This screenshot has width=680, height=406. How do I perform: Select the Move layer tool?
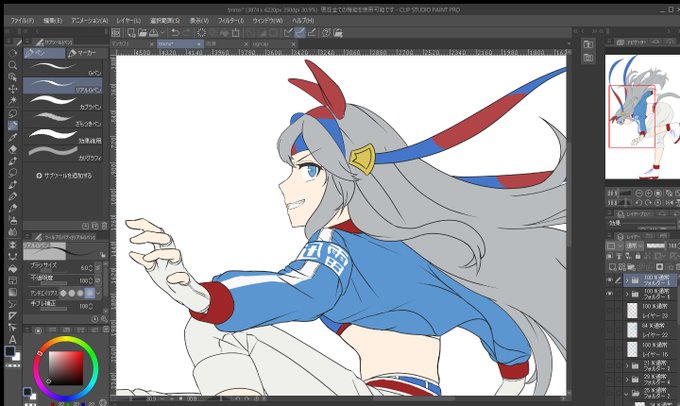pyautogui.click(x=13, y=89)
